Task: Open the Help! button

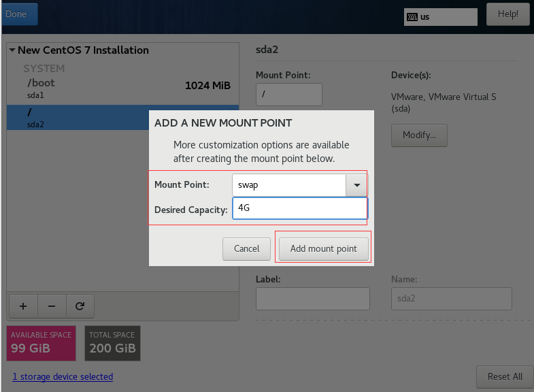Action: (507, 14)
